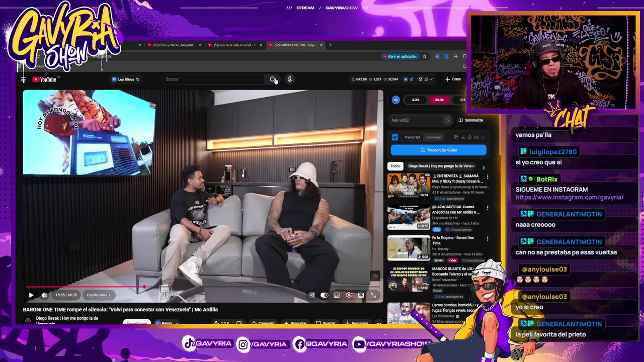The width and height of the screenshot is (644, 362).
Task: Click the vidIQ icon in the player controls
Action: pos(312,295)
